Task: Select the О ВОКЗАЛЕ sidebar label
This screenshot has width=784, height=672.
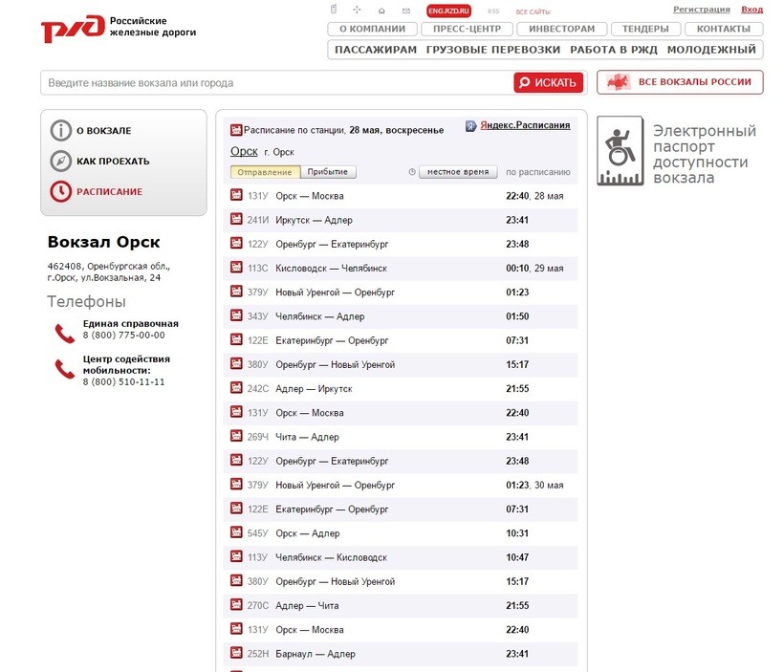Action: click(x=104, y=131)
